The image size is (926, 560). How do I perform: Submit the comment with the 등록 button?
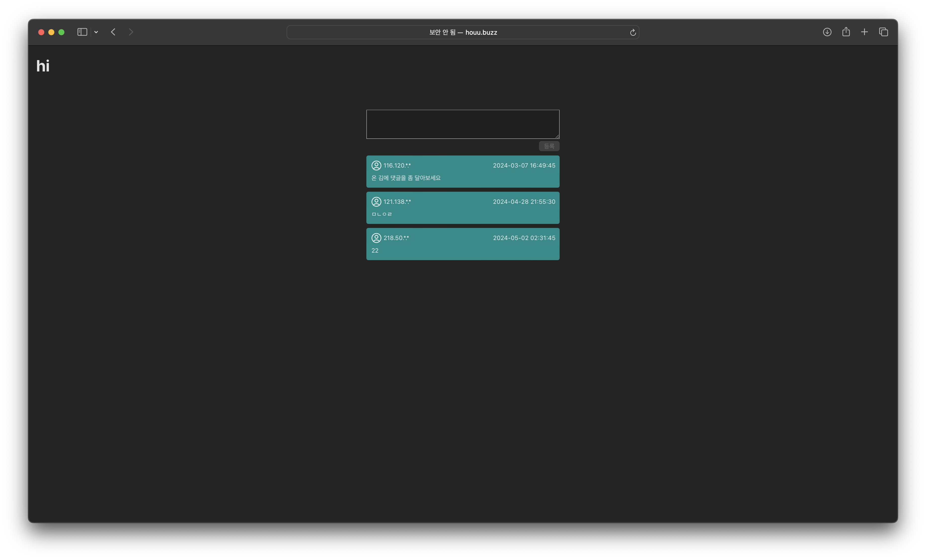549,146
